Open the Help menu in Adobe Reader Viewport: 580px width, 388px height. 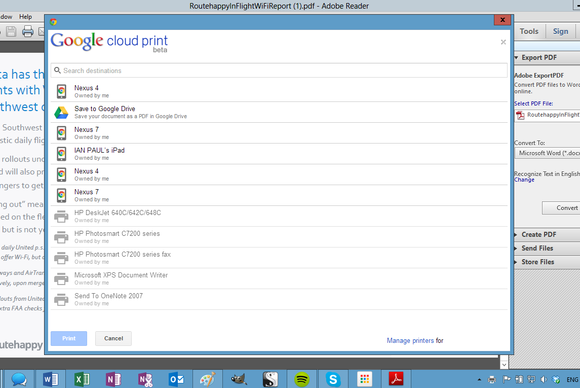click(x=26, y=17)
